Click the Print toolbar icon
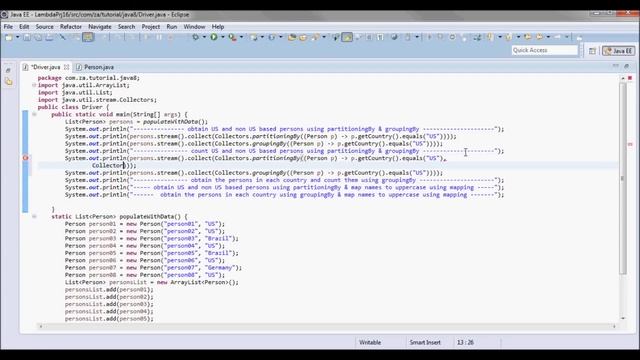 (49, 37)
